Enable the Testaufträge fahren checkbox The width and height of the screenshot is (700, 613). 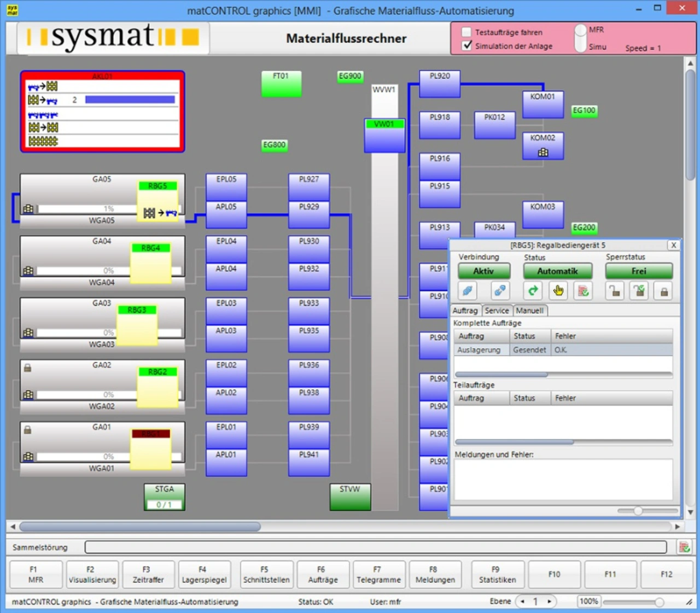(466, 32)
